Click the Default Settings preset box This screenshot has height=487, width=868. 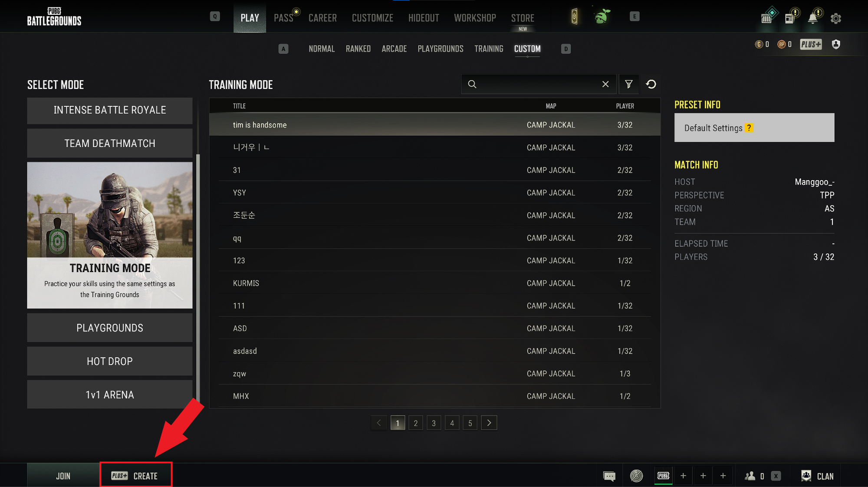(754, 128)
